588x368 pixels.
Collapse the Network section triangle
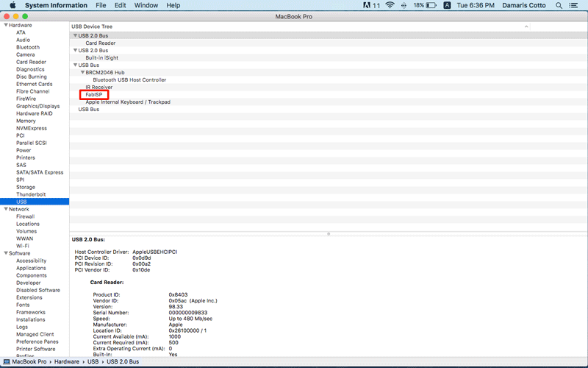(x=6, y=209)
